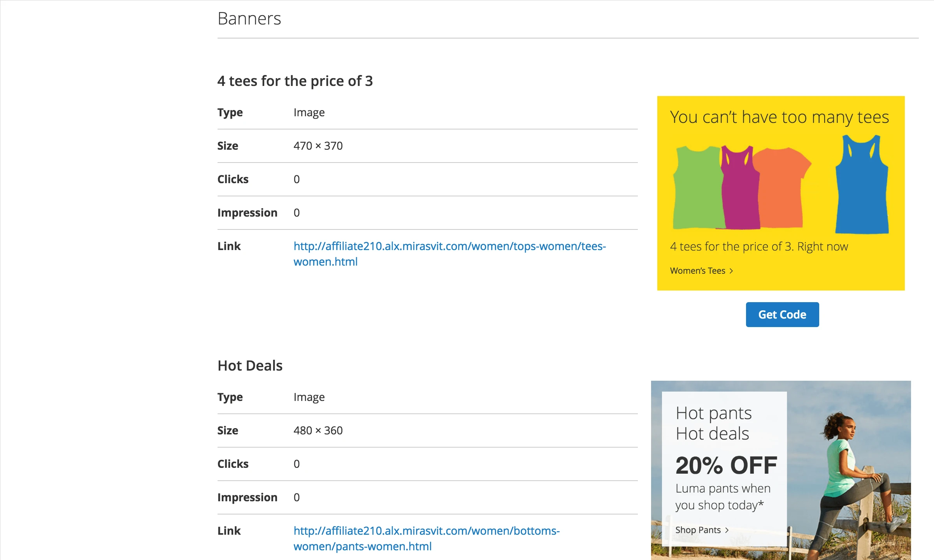Screen dimensions: 934x560
Task: Click Shop Pants in the Hot Deals banner
Action: (699, 530)
